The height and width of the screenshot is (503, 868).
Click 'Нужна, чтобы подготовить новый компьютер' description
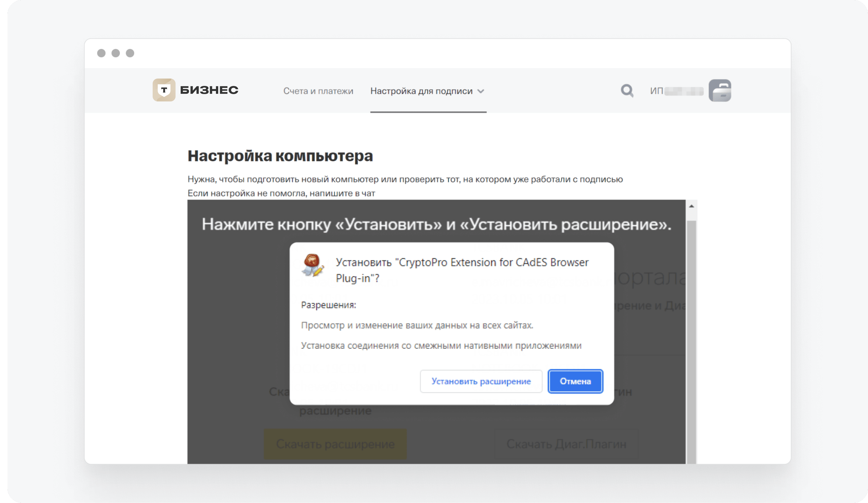pos(405,179)
